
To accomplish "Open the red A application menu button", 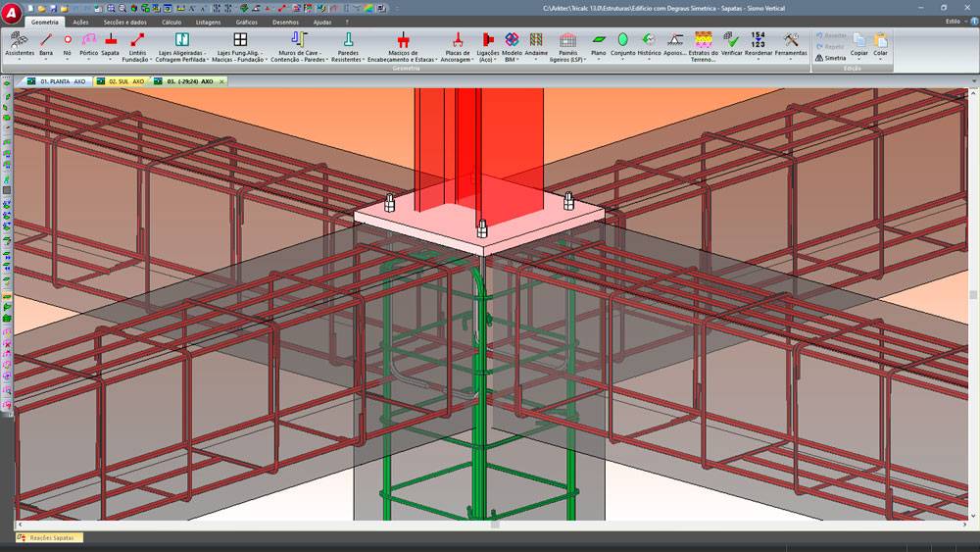I will 11,15.
